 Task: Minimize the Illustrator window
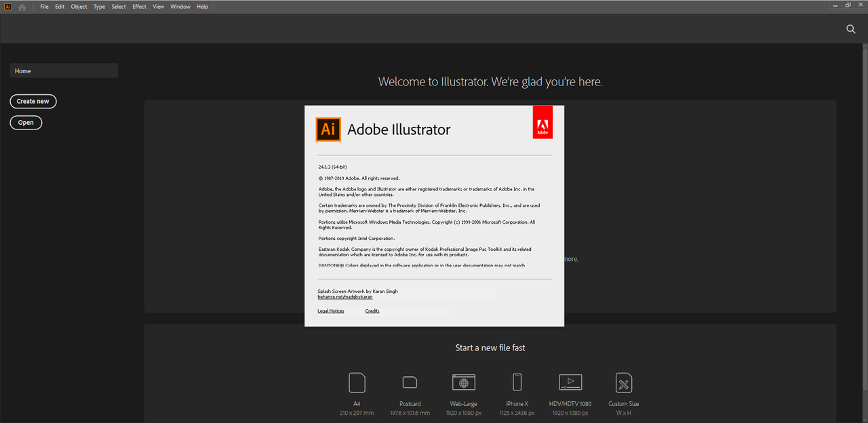coord(836,5)
